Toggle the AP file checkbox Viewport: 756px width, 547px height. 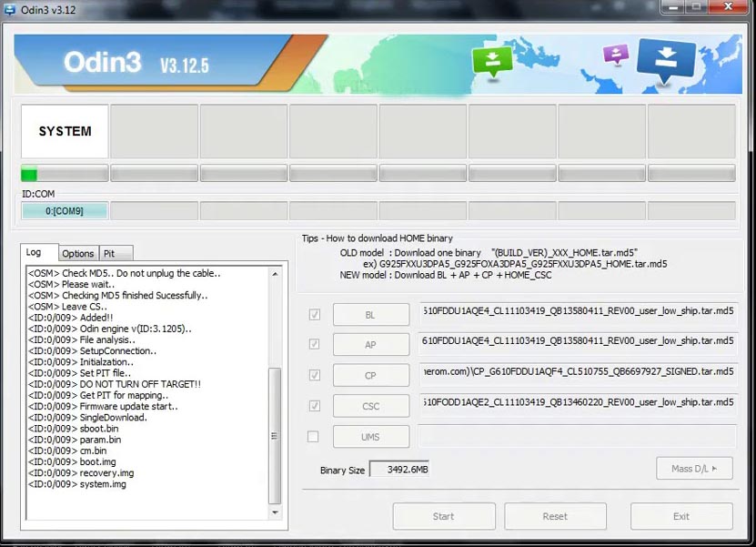(x=315, y=344)
